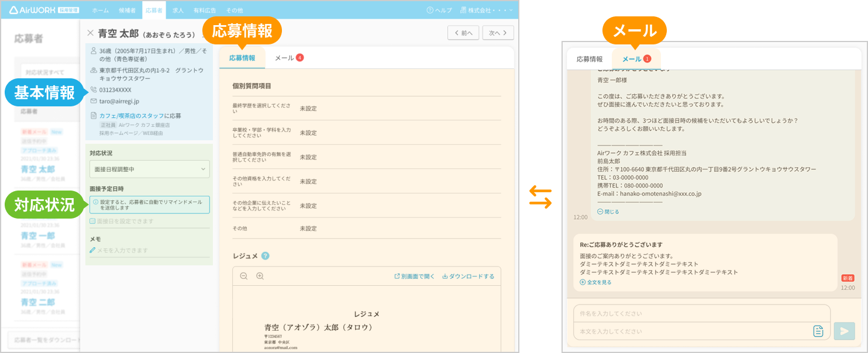Go to previous applicant with 前へ

pyautogui.click(x=463, y=33)
